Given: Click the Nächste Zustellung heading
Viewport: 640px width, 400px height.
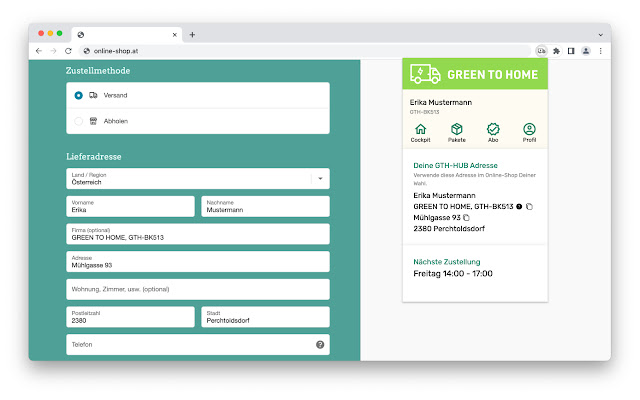Looking at the screenshot, I should click(447, 262).
